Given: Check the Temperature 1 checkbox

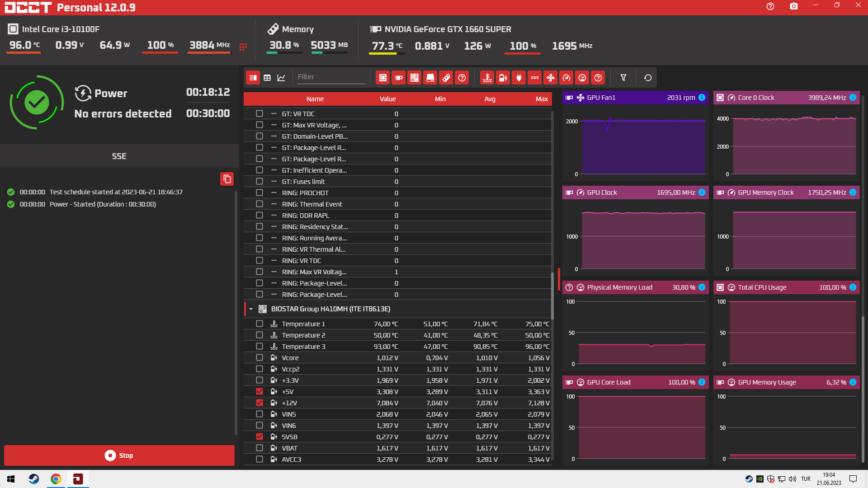Looking at the screenshot, I should [259, 324].
